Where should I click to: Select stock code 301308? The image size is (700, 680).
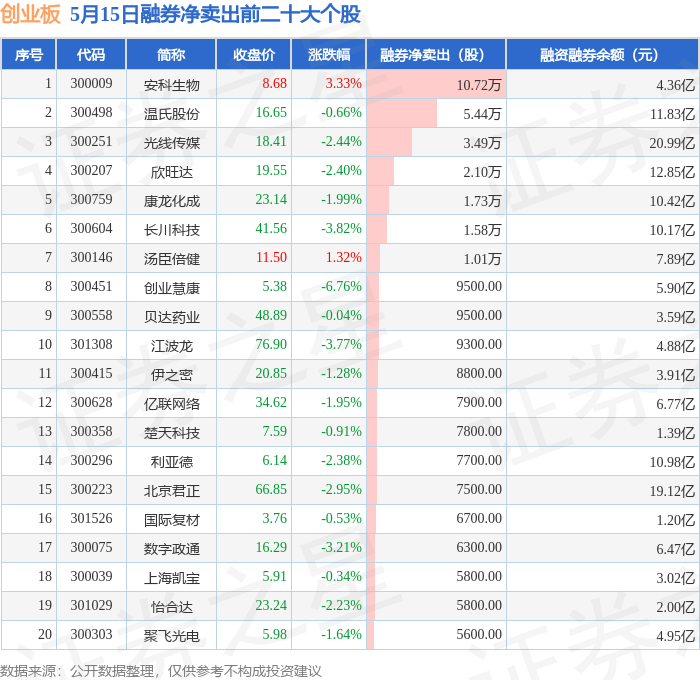(91, 345)
